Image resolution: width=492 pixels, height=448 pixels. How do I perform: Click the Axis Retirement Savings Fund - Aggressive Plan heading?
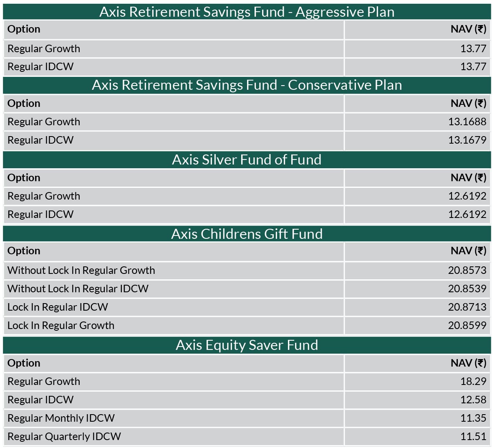247,12
